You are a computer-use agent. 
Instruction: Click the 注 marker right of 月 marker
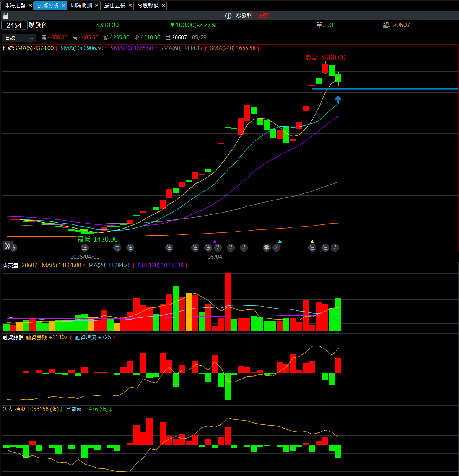[130, 247]
